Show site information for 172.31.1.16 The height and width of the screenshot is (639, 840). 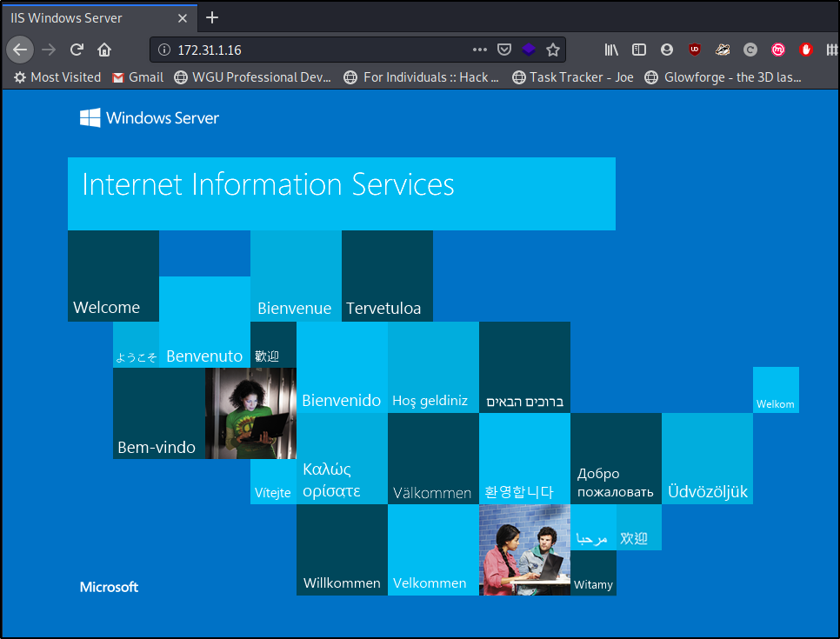[164, 50]
